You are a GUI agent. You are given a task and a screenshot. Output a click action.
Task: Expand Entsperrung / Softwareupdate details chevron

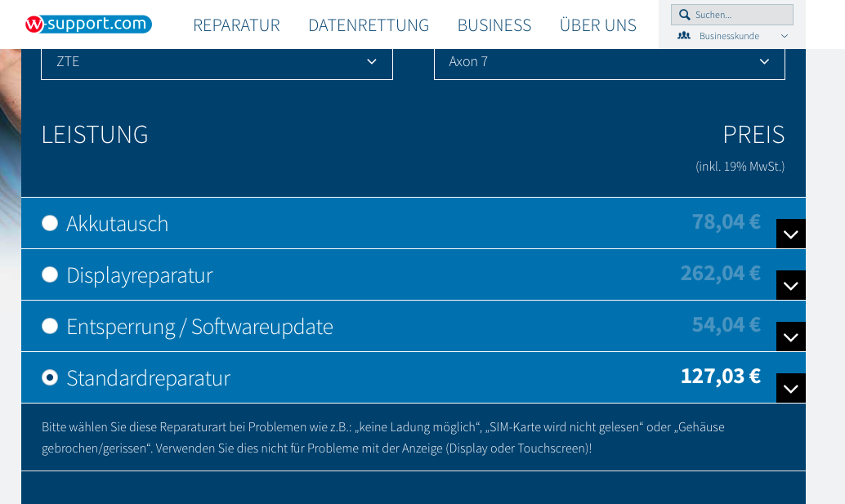790,337
